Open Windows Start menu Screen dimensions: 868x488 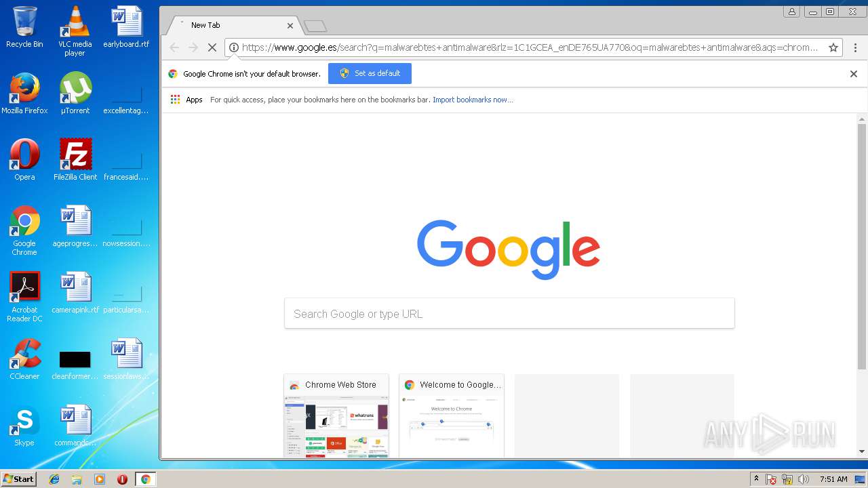point(19,479)
